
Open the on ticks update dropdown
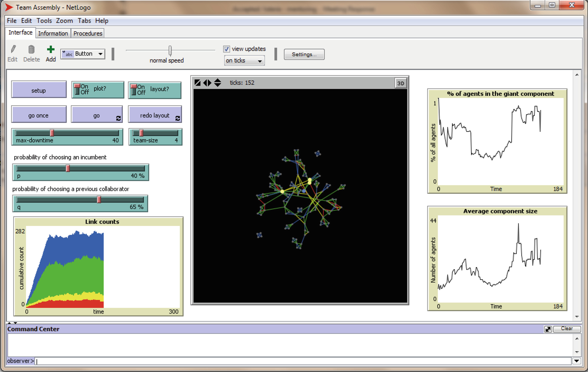(244, 61)
